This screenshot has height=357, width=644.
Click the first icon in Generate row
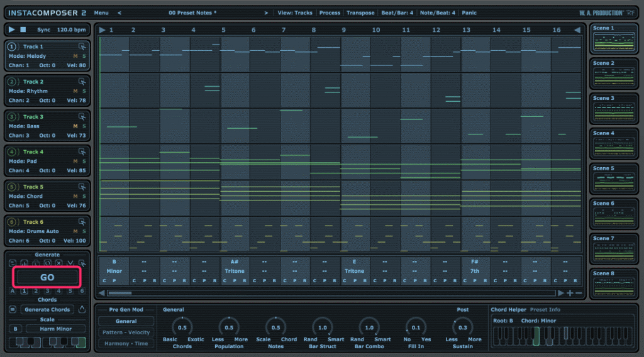tap(13, 263)
